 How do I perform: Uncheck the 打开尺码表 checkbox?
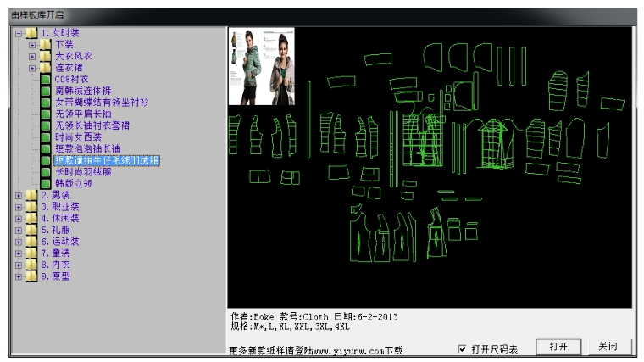pyautogui.click(x=462, y=348)
